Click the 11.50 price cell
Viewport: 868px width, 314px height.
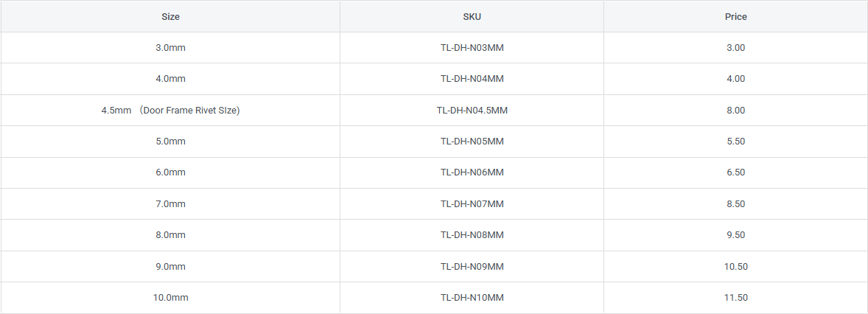pyautogui.click(x=735, y=298)
